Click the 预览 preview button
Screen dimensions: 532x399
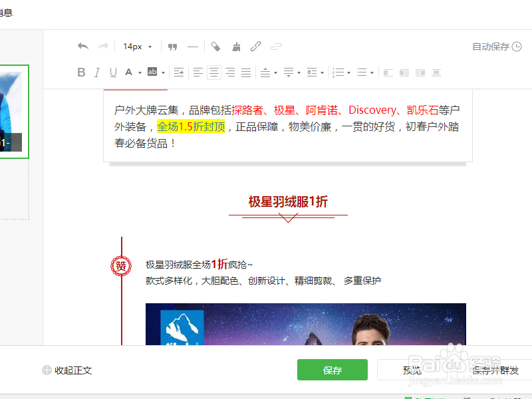[412, 370]
